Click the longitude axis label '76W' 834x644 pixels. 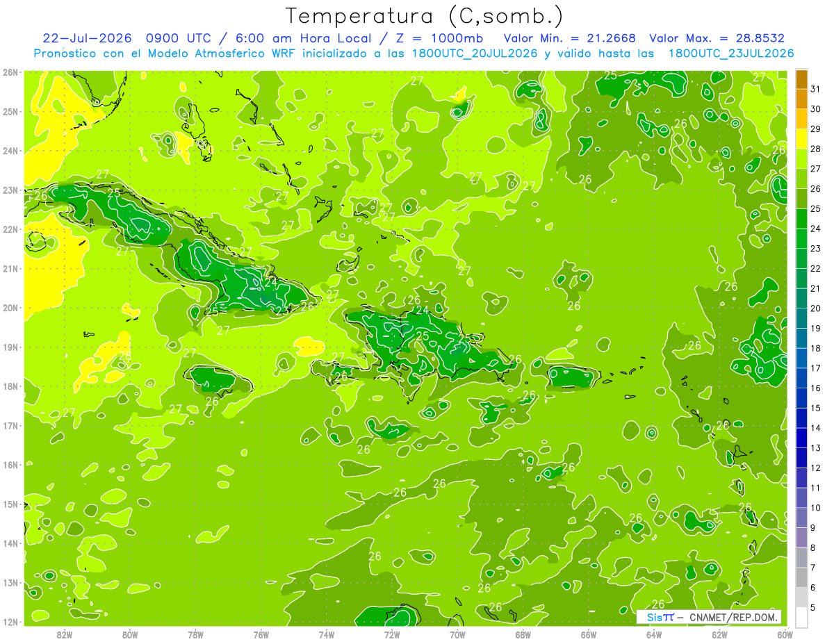coord(261,634)
